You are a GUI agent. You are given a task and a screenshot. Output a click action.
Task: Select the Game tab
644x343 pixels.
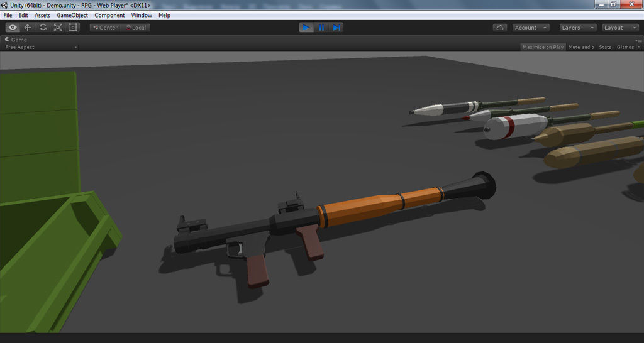pos(16,40)
